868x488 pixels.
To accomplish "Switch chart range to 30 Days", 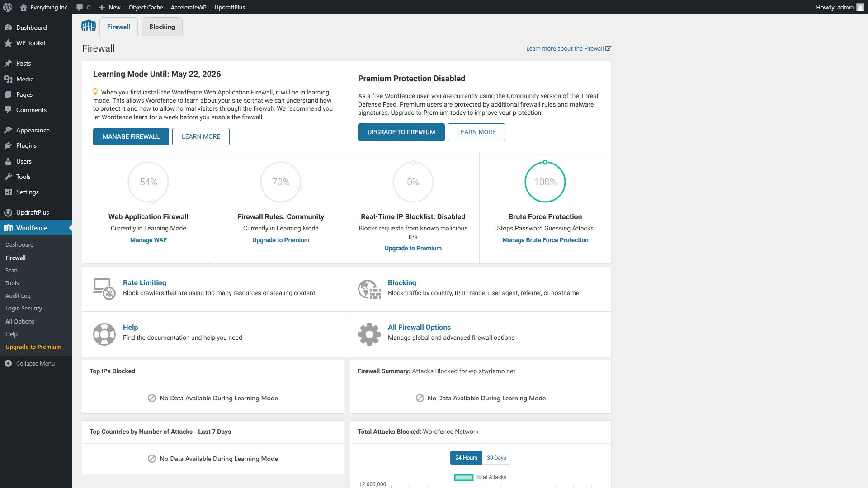I will 496,458.
